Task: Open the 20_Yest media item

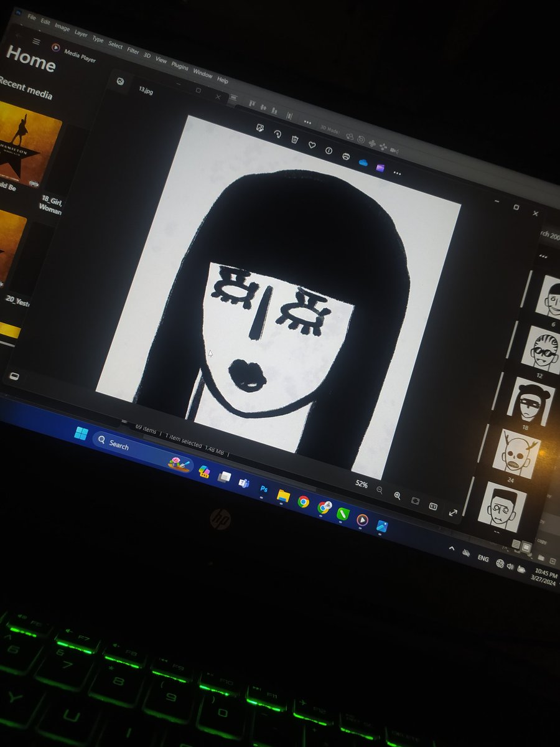Action: (19, 301)
